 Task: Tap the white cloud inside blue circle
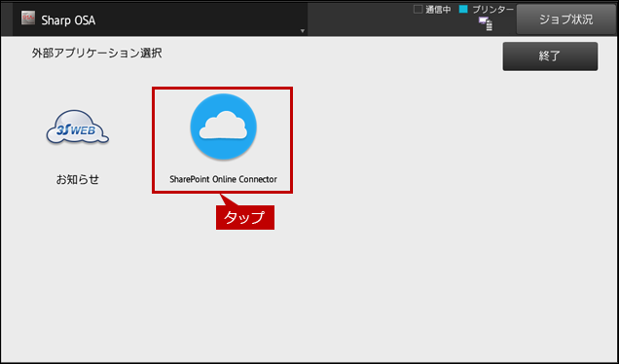(224, 126)
